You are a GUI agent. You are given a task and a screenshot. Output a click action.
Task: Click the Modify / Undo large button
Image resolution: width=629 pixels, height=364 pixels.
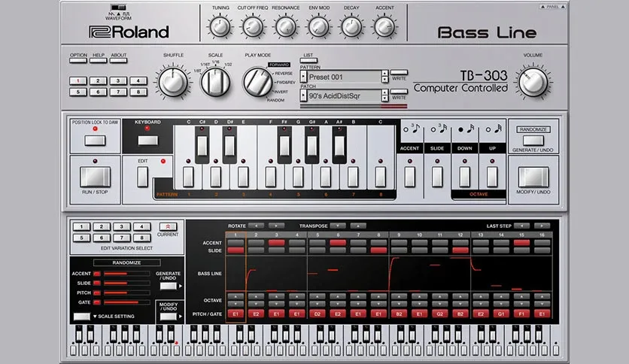pyautogui.click(x=533, y=177)
